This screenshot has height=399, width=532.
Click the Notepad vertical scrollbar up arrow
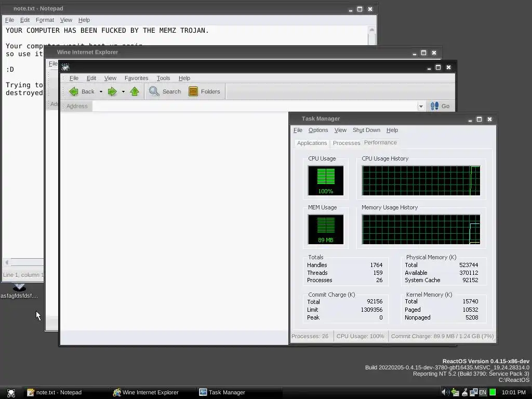coord(372,30)
